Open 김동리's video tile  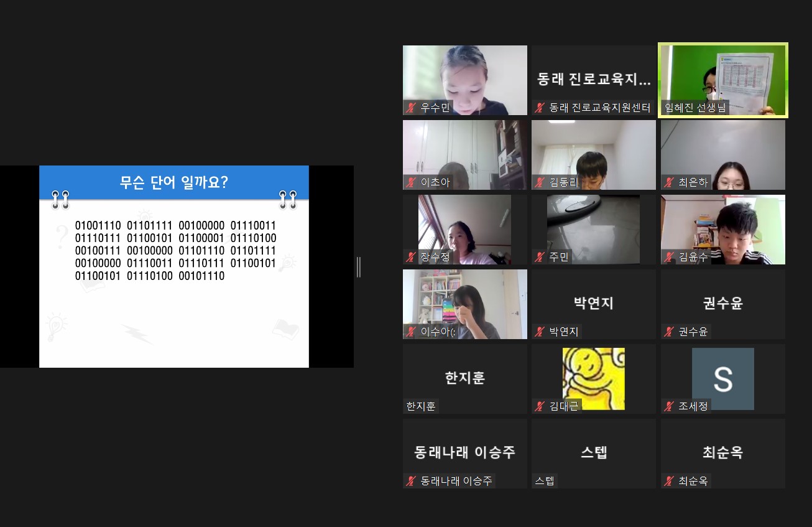coord(594,155)
